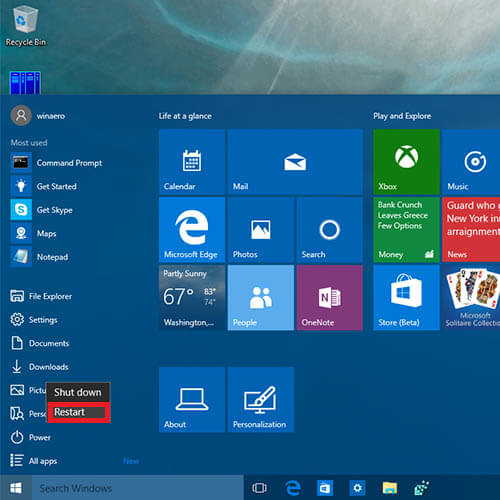Open the Calendar tile
The width and height of the screenshot is (500, 500).
pos(192,162)
